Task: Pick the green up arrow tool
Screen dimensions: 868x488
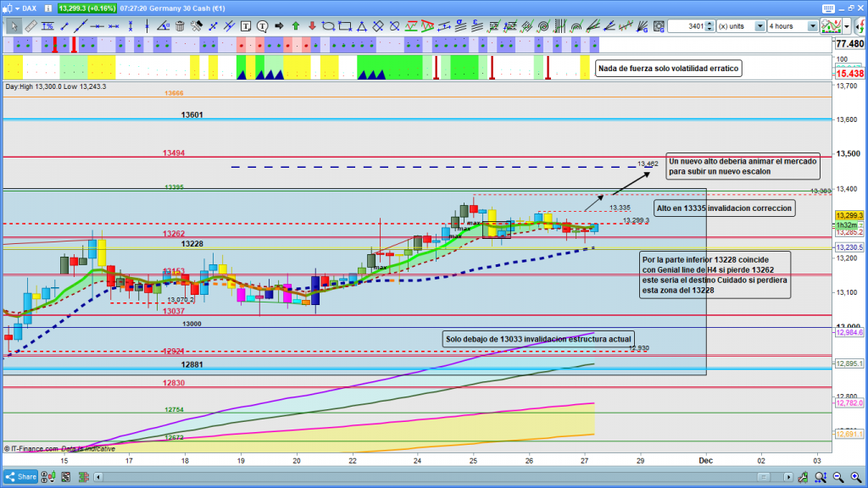Action: point(296,26)
